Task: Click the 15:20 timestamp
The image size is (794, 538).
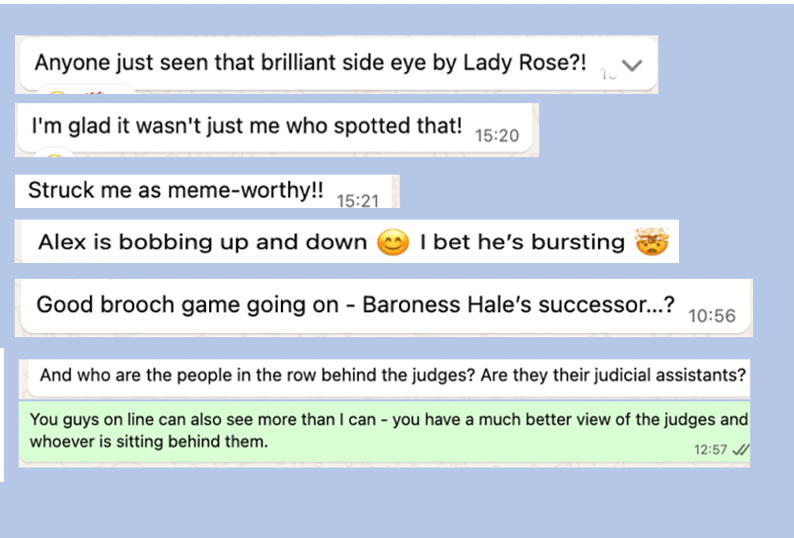Action: pos(496,135)
